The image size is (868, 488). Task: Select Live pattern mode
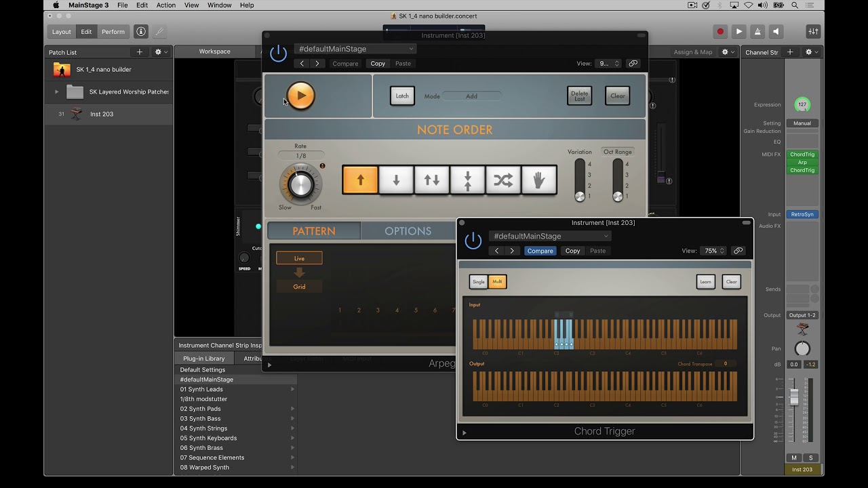pyautogui.click(x=299, y=258)
